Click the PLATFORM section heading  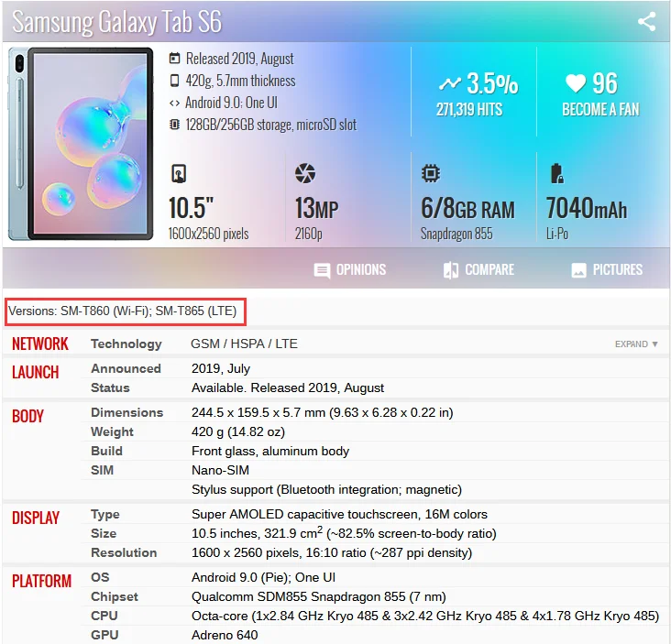pyautogui.click(x=41, y=581)
